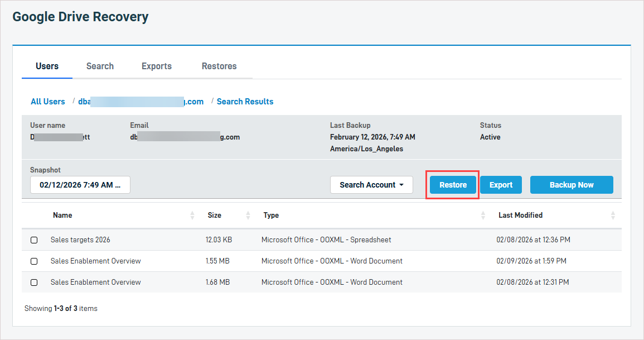Click the Sales targets 2026 file name
The image size is (644, 340).
tap(80, 240)
